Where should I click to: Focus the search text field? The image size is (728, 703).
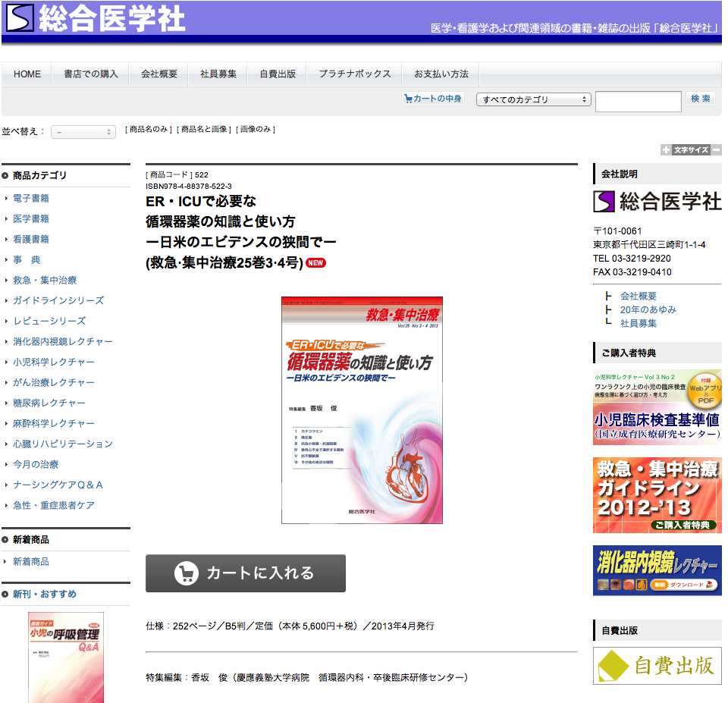638,101
